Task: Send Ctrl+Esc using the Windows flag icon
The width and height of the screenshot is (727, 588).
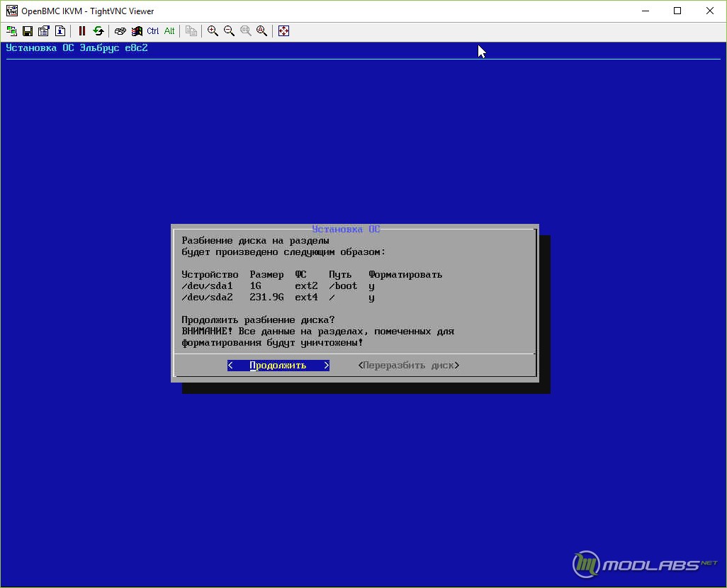Action: (x=137, y=31)
